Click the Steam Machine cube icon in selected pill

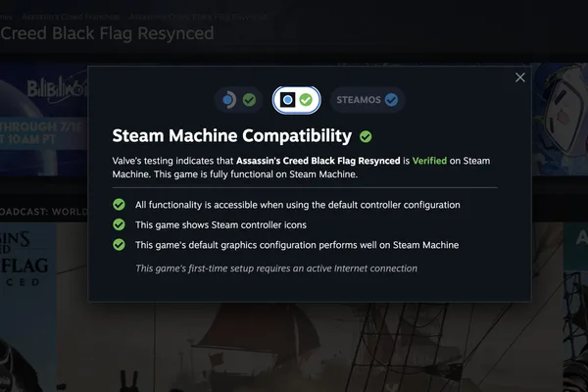[x=287, y=100]
